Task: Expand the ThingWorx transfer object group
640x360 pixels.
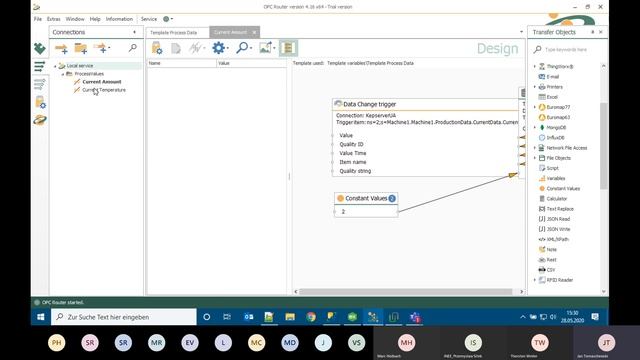Action: (x=535, y=67)
